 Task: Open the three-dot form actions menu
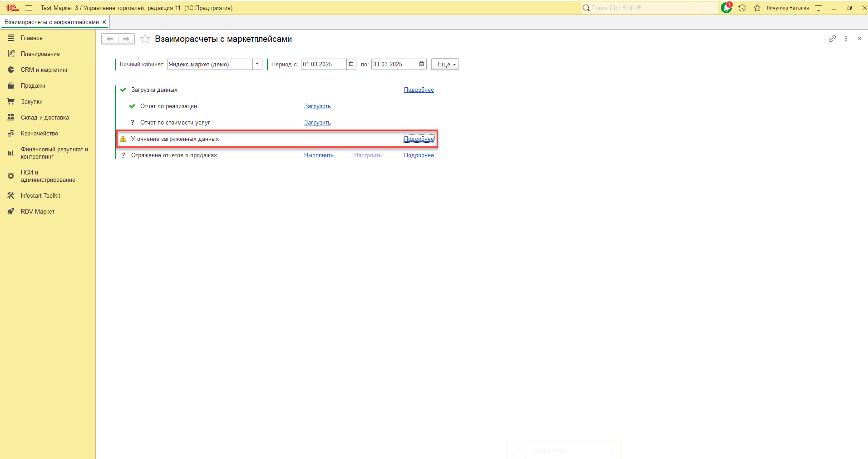(846, 39)
